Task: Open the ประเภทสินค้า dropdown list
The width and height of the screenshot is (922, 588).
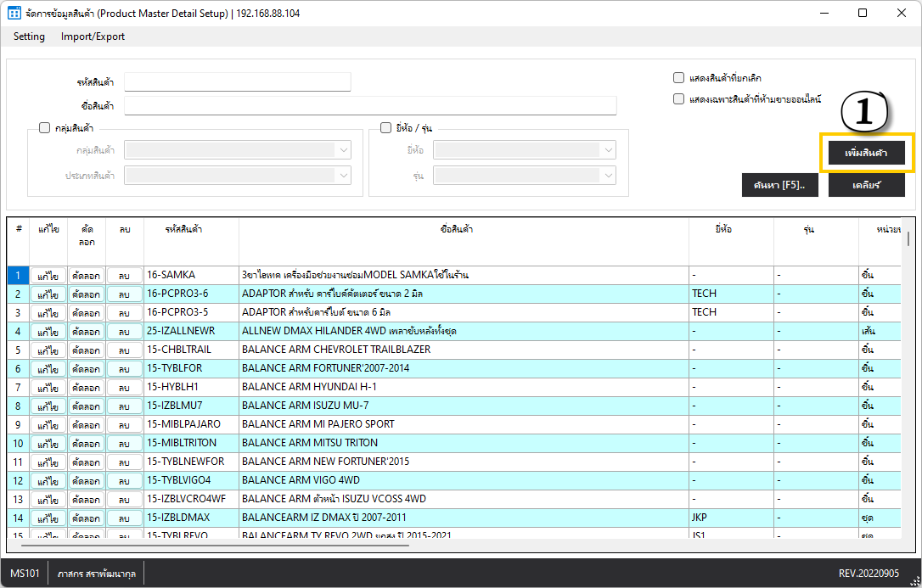Action: [238, 175]
